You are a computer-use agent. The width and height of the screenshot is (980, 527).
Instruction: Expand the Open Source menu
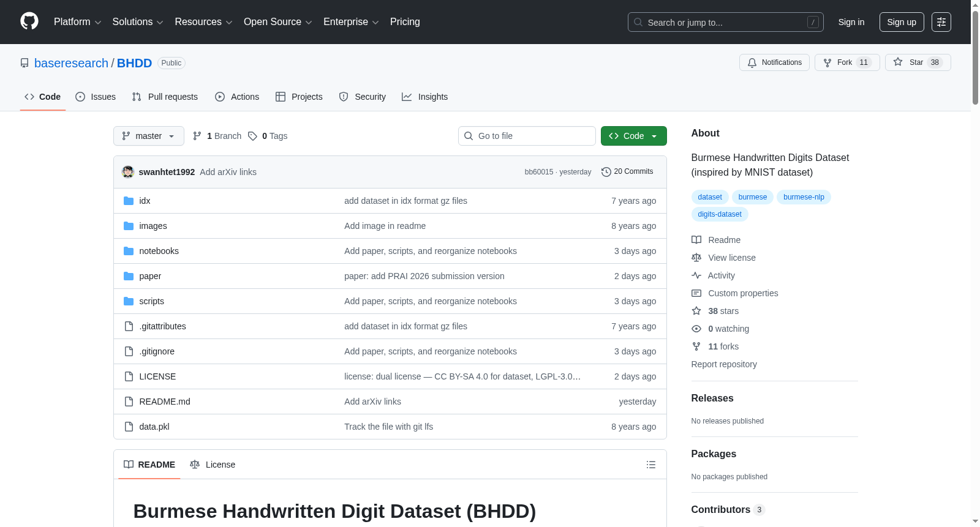[x=278, y=22]
